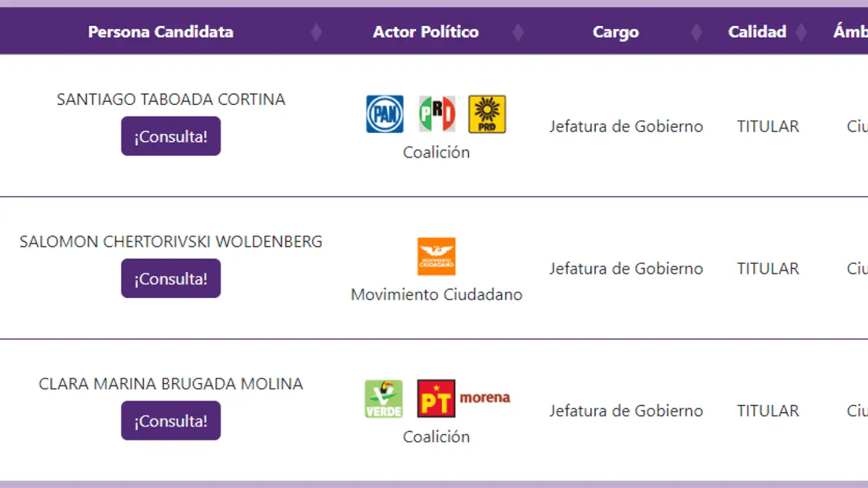Sort by Cargo column arrows
868x488 pixels.
pos(696,32)
